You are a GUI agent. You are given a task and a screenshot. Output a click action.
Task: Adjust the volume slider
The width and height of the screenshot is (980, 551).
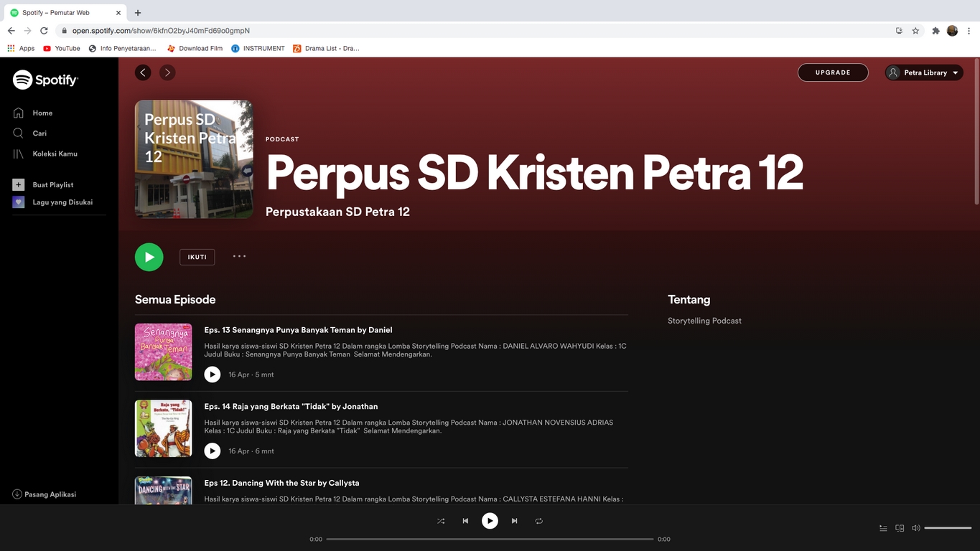948,528
